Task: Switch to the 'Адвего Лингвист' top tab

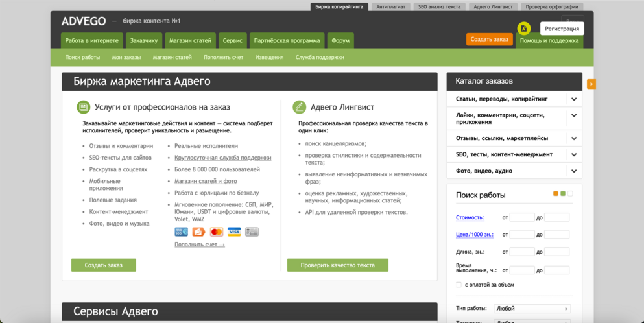Action: (493, 7)
